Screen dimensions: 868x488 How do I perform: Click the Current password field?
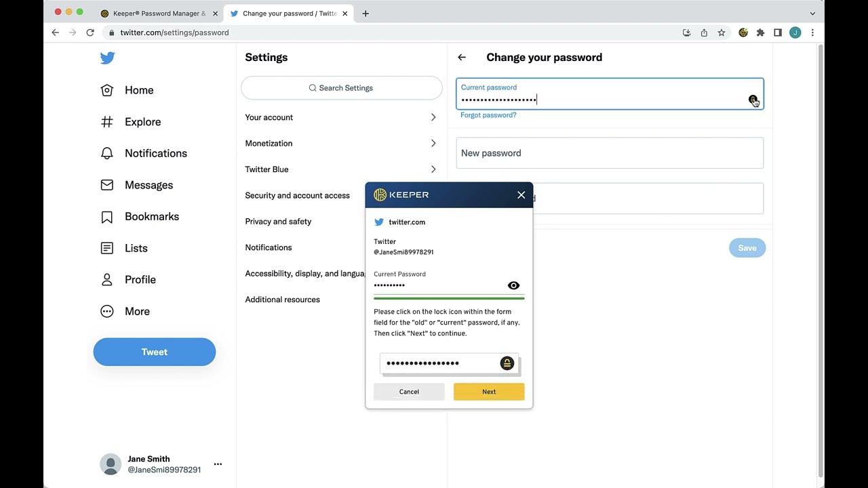point(610,94)
